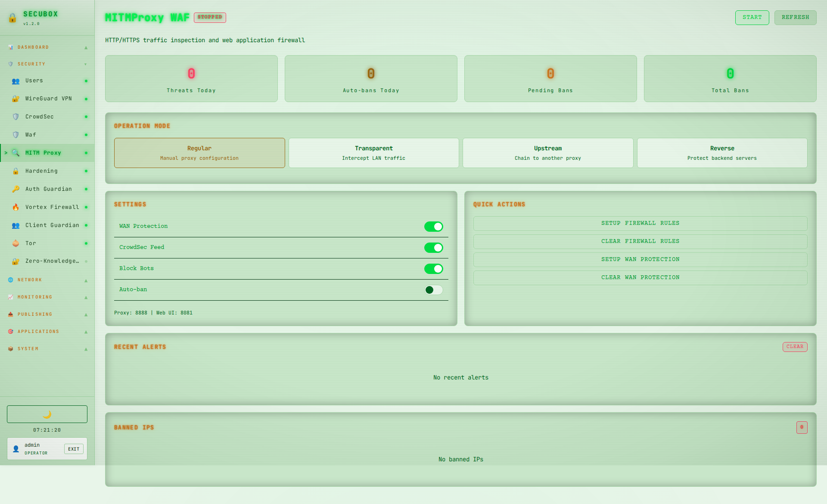Image resolution: width=827 pixels, height=504 pixels.
Task: Enable the Auto-ban toggle
Action: [x=433, y=290]
